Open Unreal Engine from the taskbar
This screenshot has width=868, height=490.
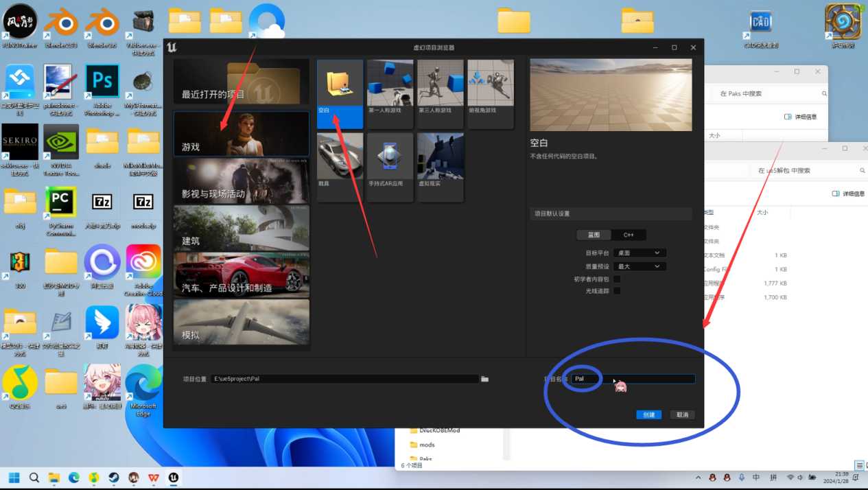[x=174, y=478]
